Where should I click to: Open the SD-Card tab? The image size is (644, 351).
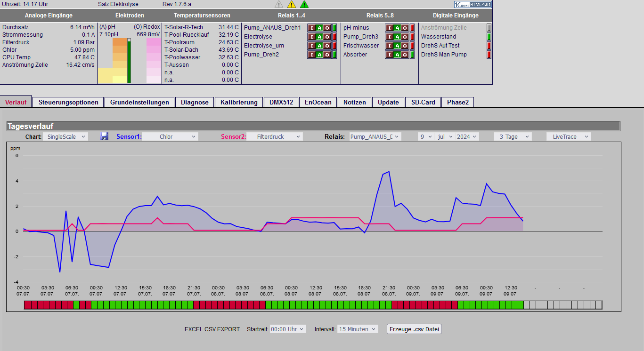423,102
